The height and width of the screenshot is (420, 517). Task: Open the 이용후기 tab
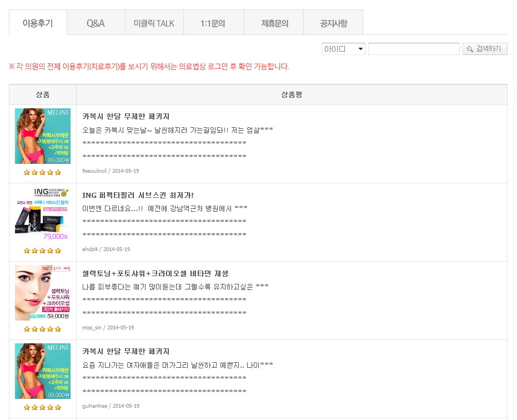(x=38, y=22)
